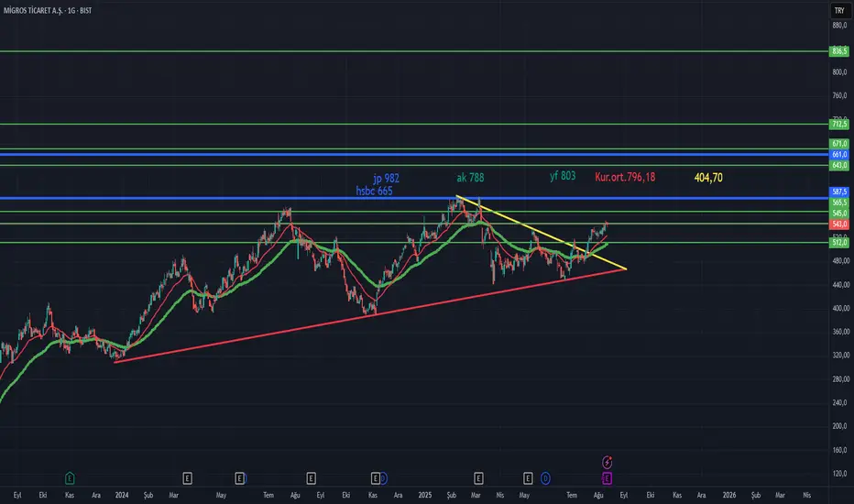The image size is (854, 504).
Task: Select the 671,0 green price label
Action: [x=838, y=144]
